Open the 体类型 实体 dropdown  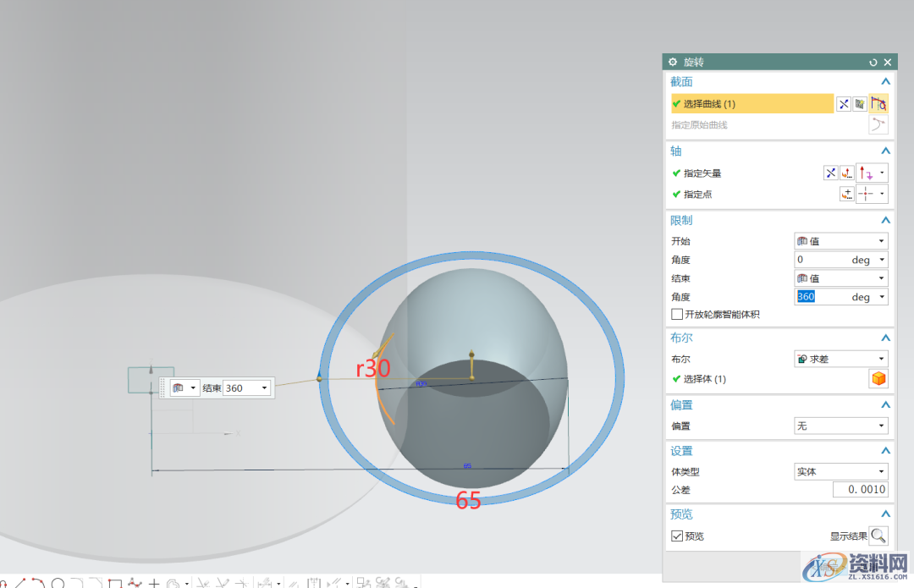840,471
